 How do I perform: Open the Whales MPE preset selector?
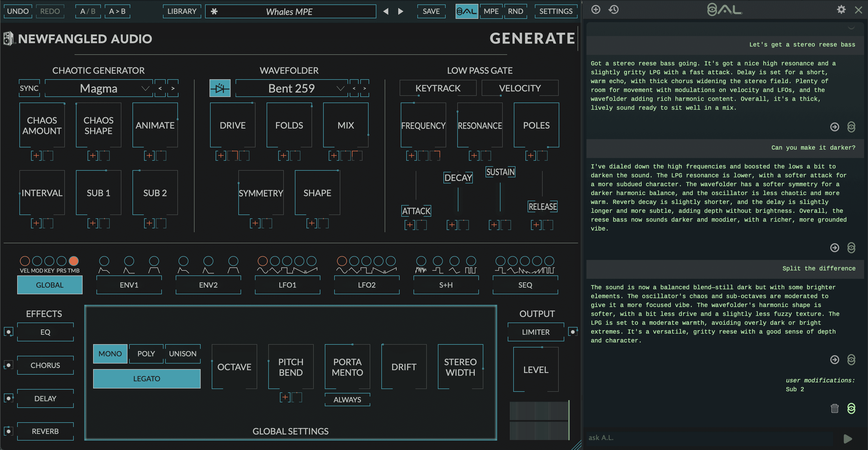click(290, 11)
